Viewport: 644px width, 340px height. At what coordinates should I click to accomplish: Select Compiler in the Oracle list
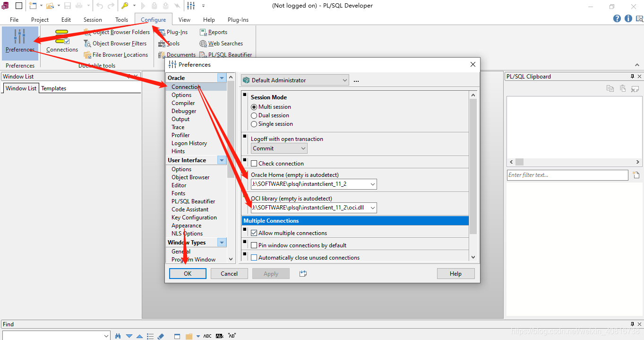click(x=183, y=103)
